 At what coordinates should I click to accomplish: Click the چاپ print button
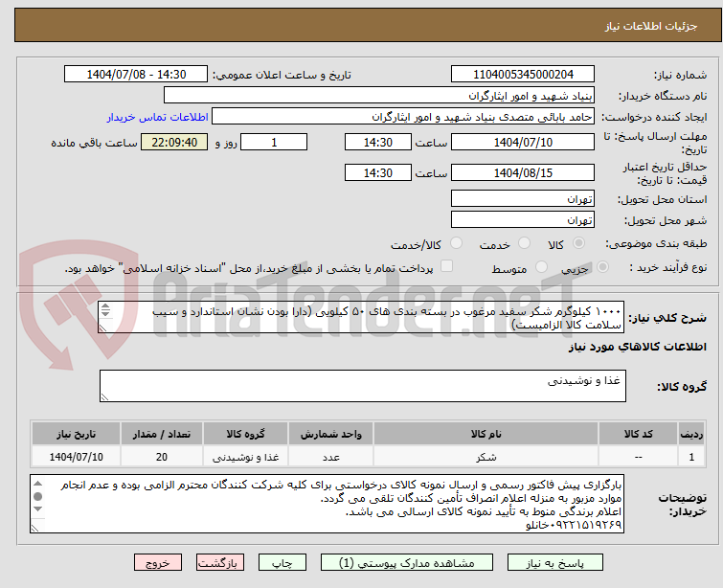282,563
